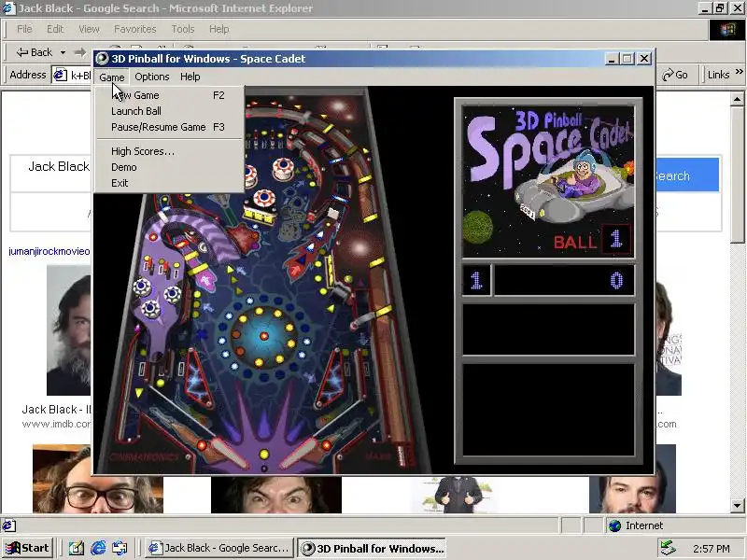Click the Back button in Internet Explorer
Image resolution: width=747 pixels, height=560 pixels.
click(x=34, y=52)
